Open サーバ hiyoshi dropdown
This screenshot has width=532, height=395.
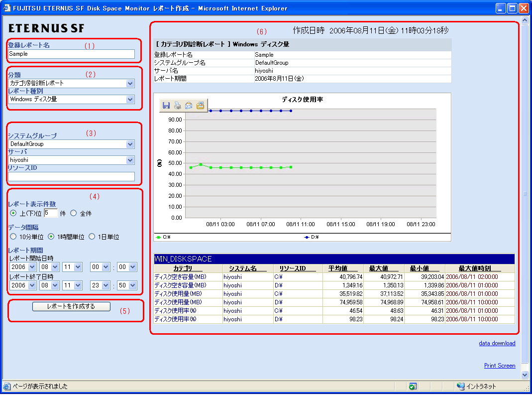(x=130, y=160)
